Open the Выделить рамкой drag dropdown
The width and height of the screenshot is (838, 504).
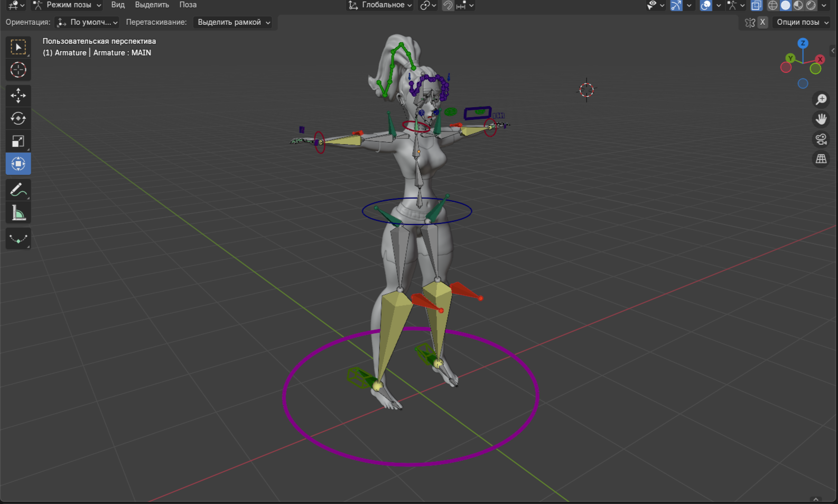[233, 22]
